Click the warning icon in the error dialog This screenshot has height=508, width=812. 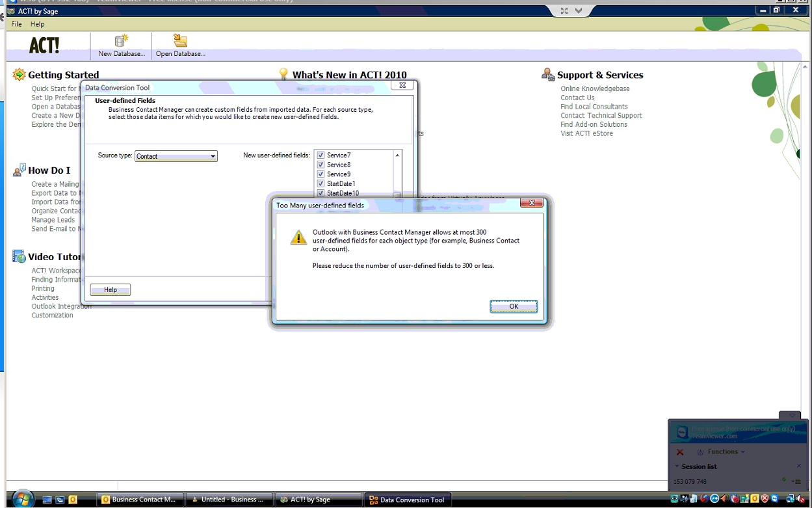pyautogui.click(x=298, y=237)
